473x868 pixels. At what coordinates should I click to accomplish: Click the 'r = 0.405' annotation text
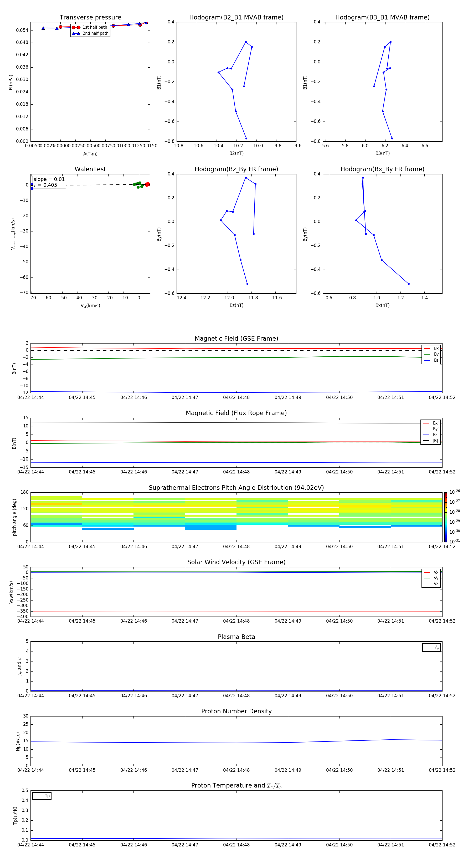(x=45, y=185)
